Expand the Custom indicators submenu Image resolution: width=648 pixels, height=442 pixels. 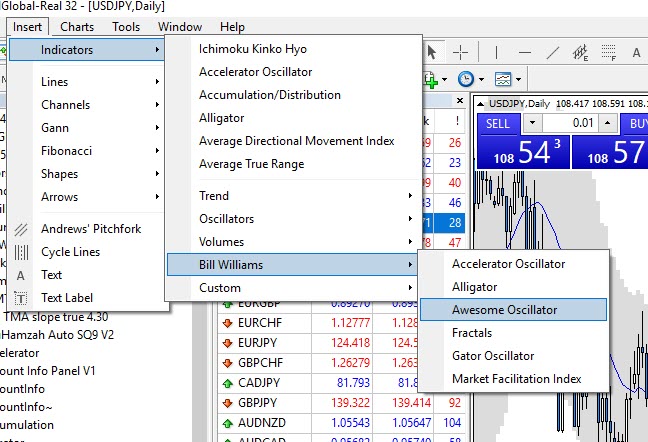click(x=294, y=288)
